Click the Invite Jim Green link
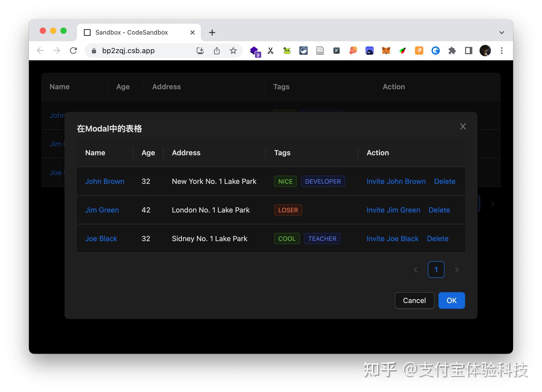The height and width of the screenshot is (392, 542). click(393, 210)
